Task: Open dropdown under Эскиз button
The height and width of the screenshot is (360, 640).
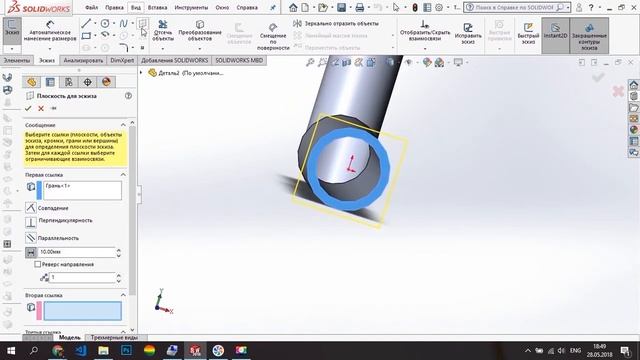Action: click(x=12, y=49)
